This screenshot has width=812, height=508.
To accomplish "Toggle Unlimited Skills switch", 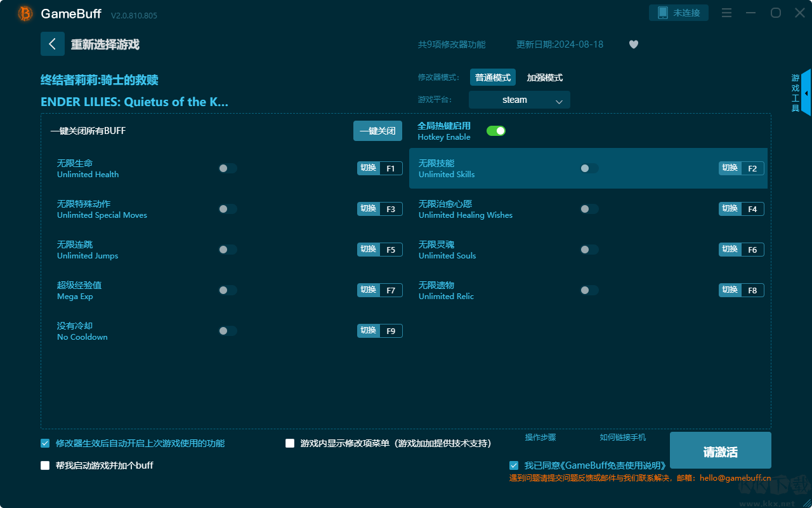I will (589, 168).
